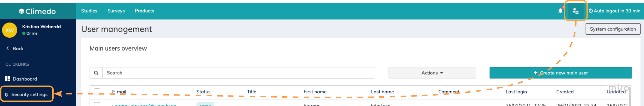Click the System configuration button
This screenshot has height=106, width=644.
tap(613, 29)
